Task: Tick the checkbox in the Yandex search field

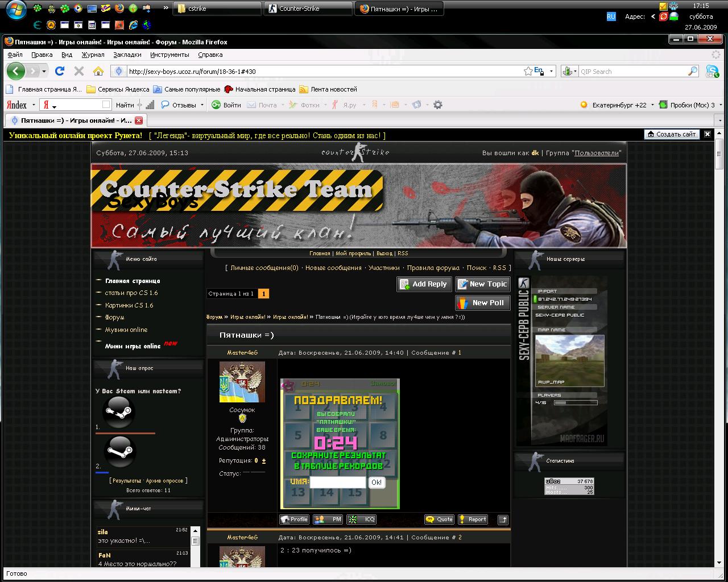Action: tap(106, 105)
